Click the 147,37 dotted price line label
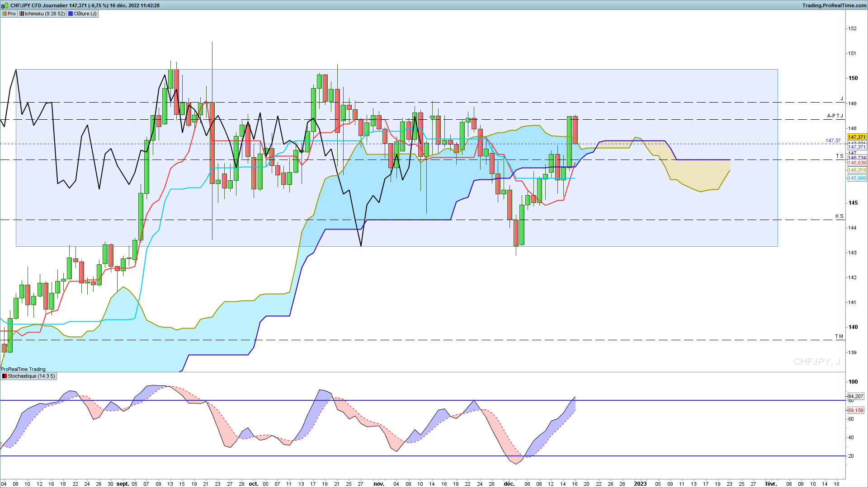868x488 pixels. [x=833, y=141]
